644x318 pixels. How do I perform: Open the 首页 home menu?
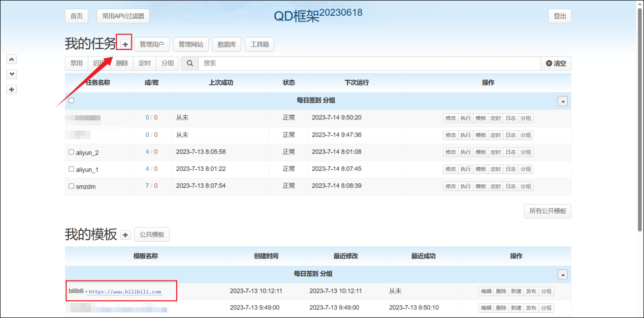pyautogui.click(x=77, y=16)
